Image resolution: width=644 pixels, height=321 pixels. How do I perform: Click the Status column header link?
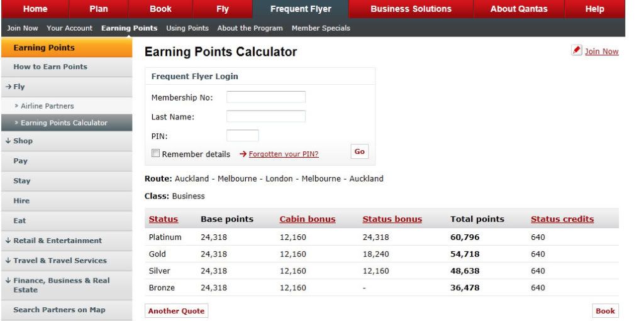point(164,219)
